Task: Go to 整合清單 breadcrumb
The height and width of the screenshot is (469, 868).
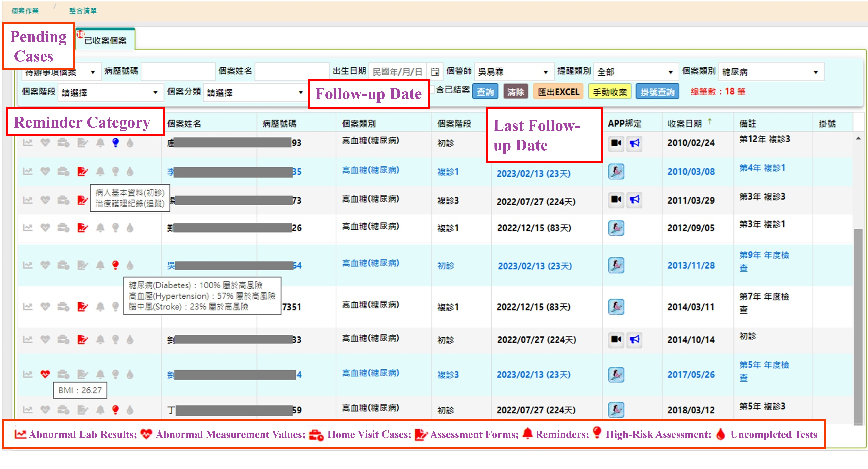Action: (x=83, y=11)
